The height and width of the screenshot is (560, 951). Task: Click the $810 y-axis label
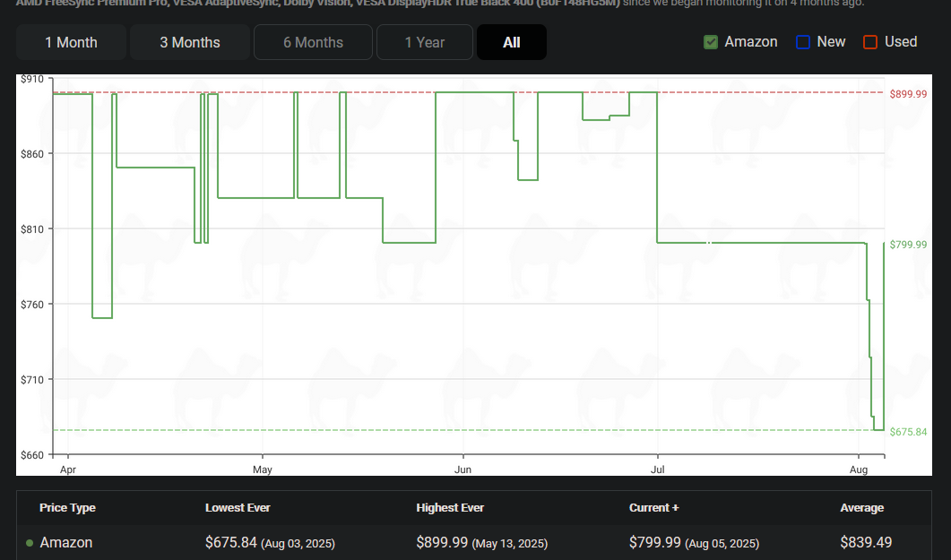pyautogui.click(x=32, y=229)
